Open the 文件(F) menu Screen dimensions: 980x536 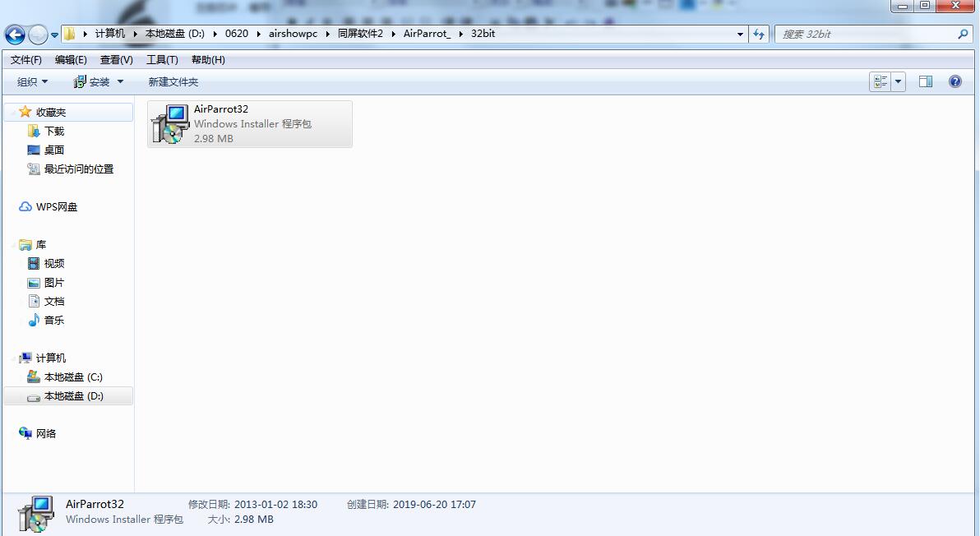point(26,60)
